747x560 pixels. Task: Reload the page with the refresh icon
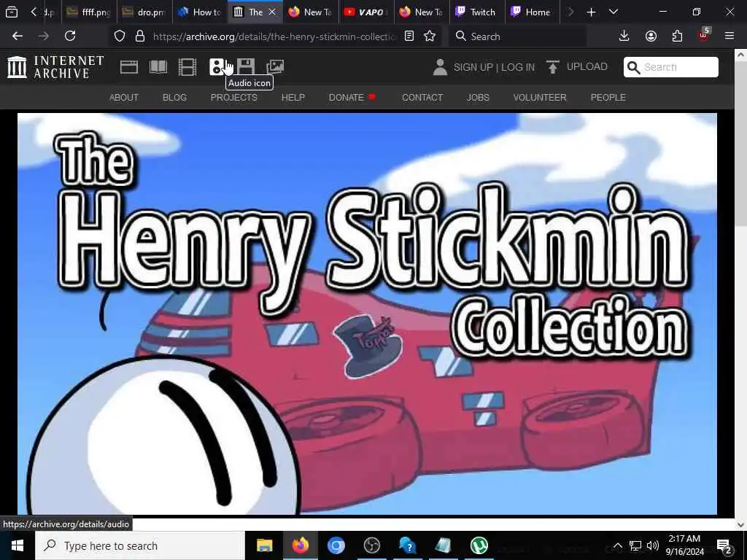70,36
